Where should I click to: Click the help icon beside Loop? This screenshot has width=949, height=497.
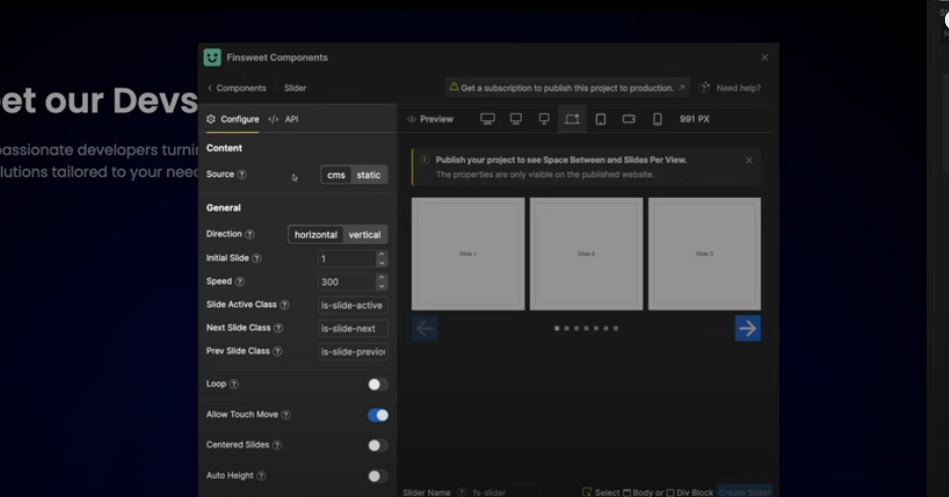click(234, 384)
